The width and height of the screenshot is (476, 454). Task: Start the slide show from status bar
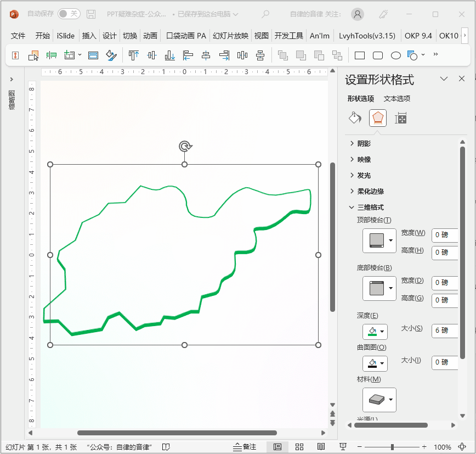[x=343, y=447]
